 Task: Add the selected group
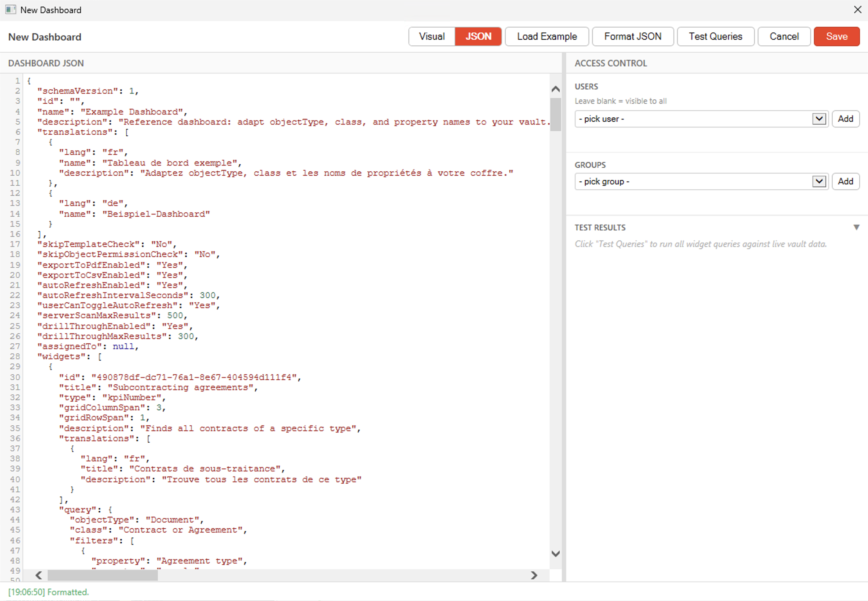click(845, 181)
